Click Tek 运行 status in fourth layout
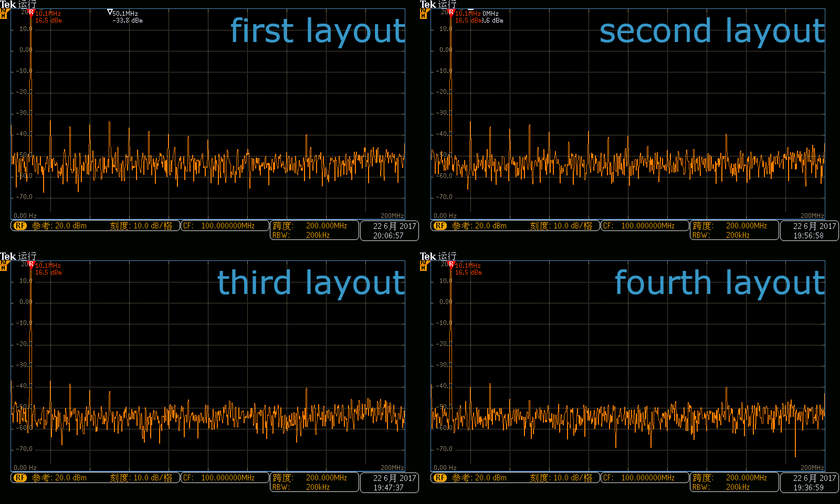Screen dimensions: 840x504 pos(438,256)
